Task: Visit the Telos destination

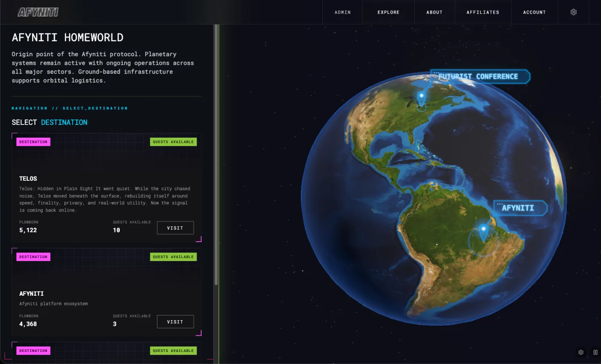Action: click(x=175, y=228)
